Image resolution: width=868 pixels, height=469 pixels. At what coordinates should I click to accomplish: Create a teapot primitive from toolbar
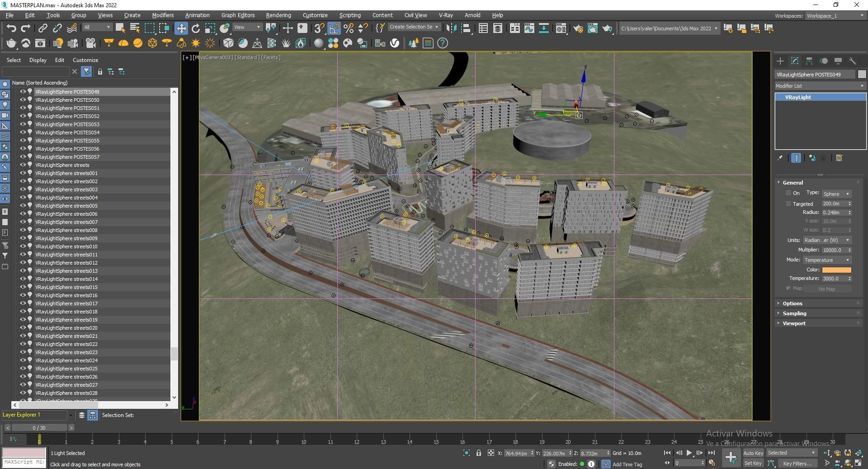point(11,43)
